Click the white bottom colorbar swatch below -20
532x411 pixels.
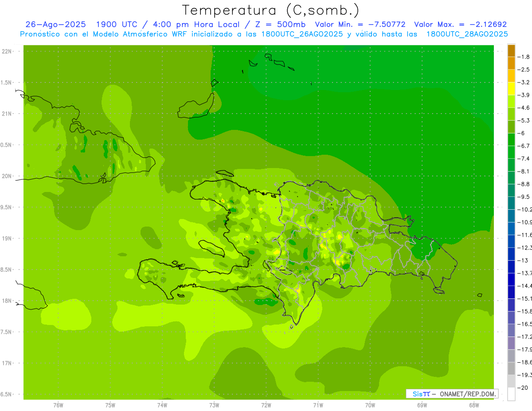pyautogui.click(x=511, y=394)
